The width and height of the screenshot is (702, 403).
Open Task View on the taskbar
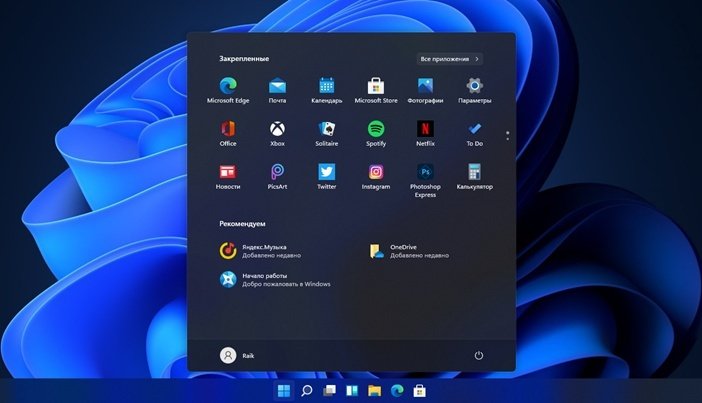330,390
